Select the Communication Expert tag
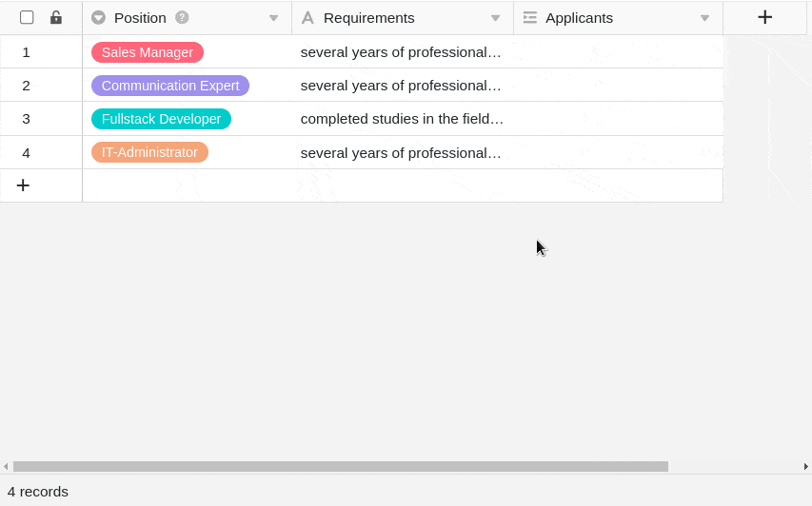The width and height of the screenshot is (812, 506). pos(170,86)
